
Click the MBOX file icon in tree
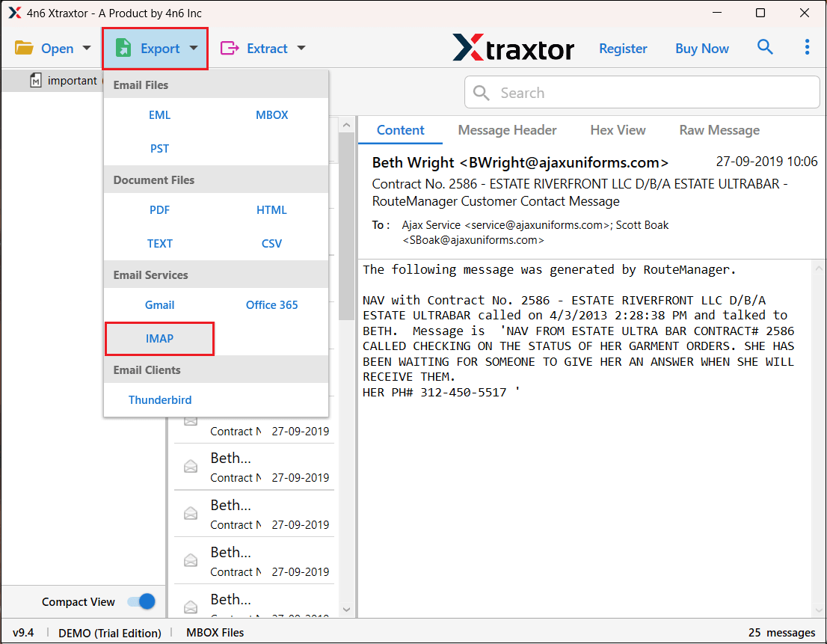click(x=36, y=81)
